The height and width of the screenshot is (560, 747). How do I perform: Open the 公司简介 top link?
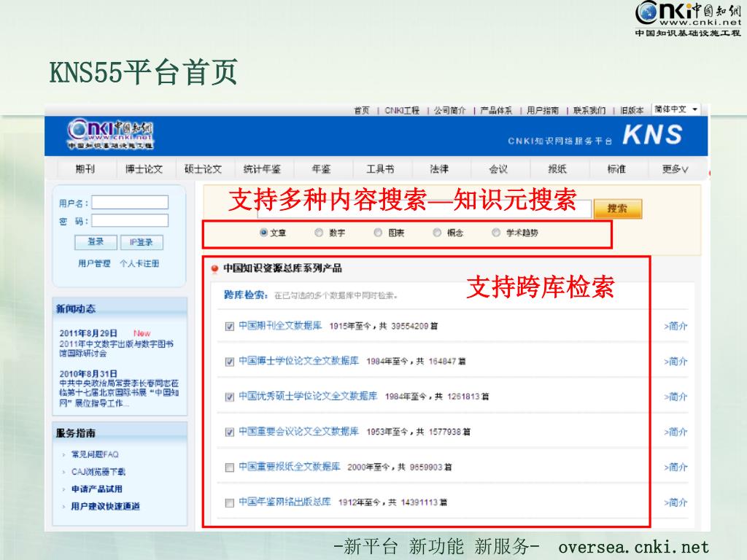449,111
